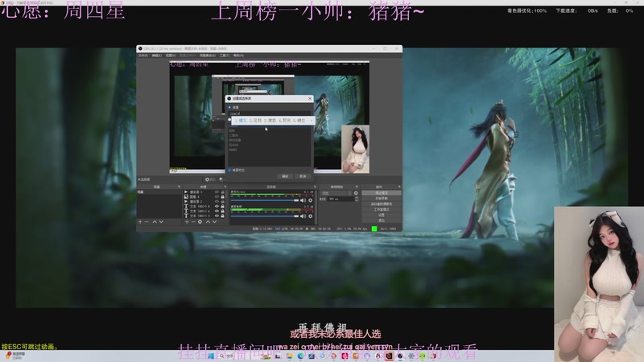Toggle visibility of the topmost media source
Screen dimensions: 644x362
coord(217,192)
